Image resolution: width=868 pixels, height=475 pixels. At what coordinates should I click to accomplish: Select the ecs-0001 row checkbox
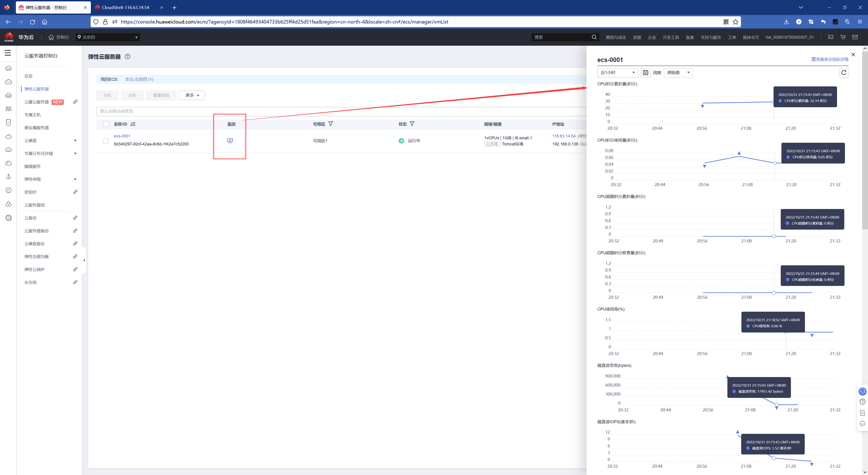(x=106, y=141)
